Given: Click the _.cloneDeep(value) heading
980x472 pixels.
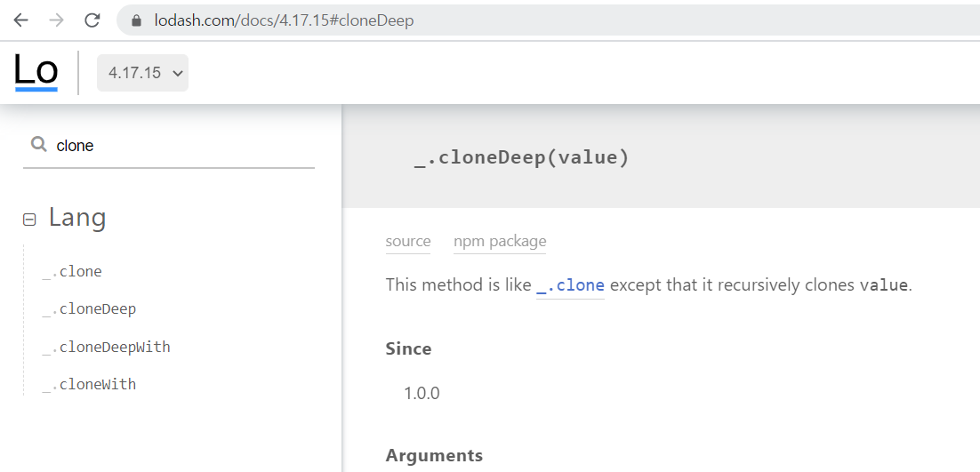Looking at the screenshot, I should (x=522, y=157).
